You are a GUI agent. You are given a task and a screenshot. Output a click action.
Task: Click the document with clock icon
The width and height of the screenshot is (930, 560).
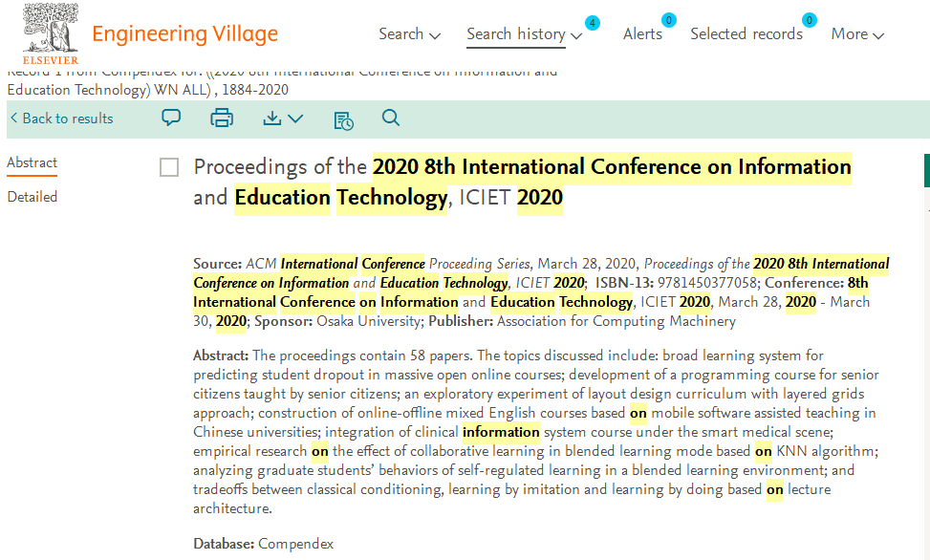tap(343, 119)
